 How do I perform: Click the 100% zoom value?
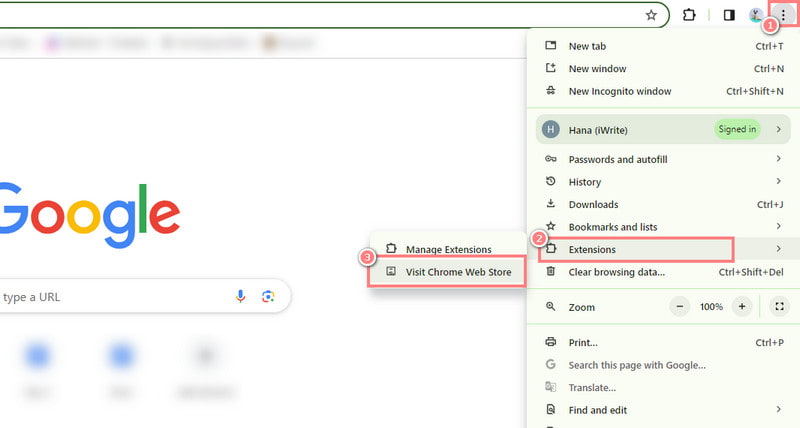point(711,307)
